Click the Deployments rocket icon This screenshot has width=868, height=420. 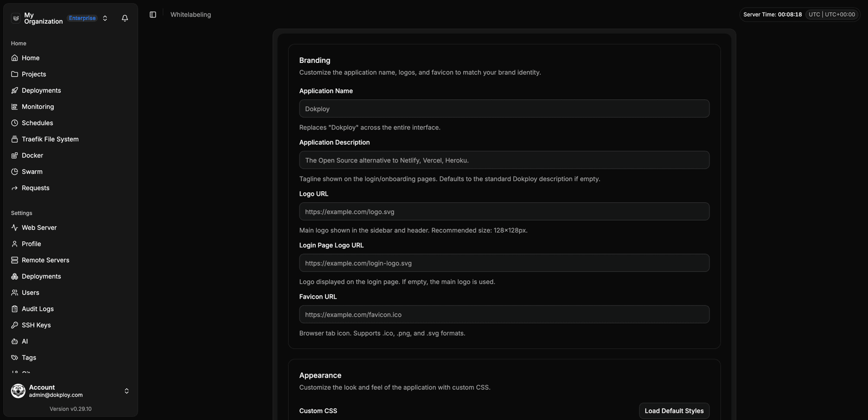pyautogui.click(x=15, y=91)
